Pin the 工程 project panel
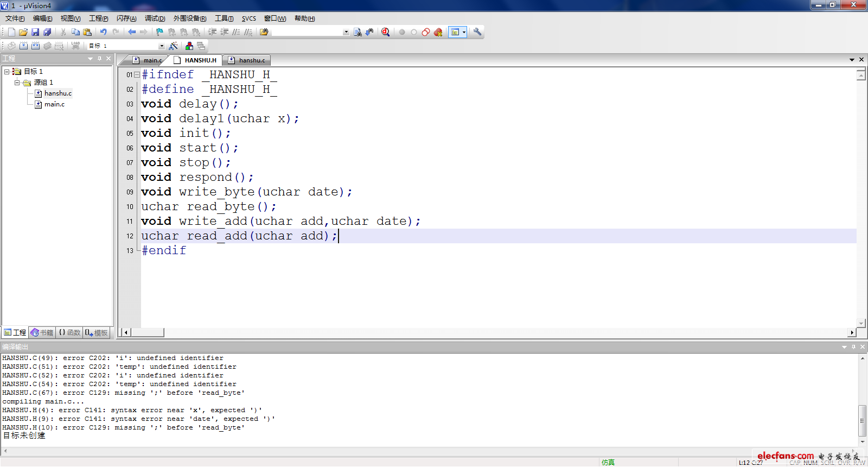868x467 pixels. [x=99, y=59]
